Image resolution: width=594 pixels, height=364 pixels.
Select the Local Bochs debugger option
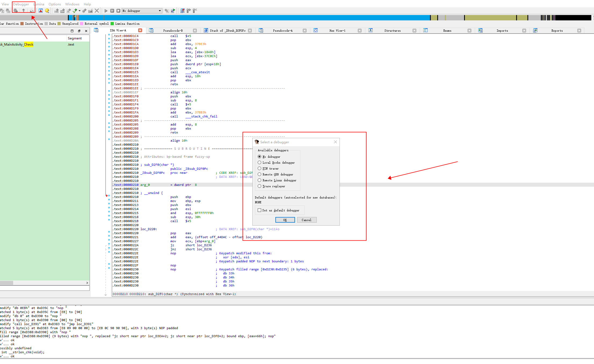pyautogui.click(x=260, y=163)
